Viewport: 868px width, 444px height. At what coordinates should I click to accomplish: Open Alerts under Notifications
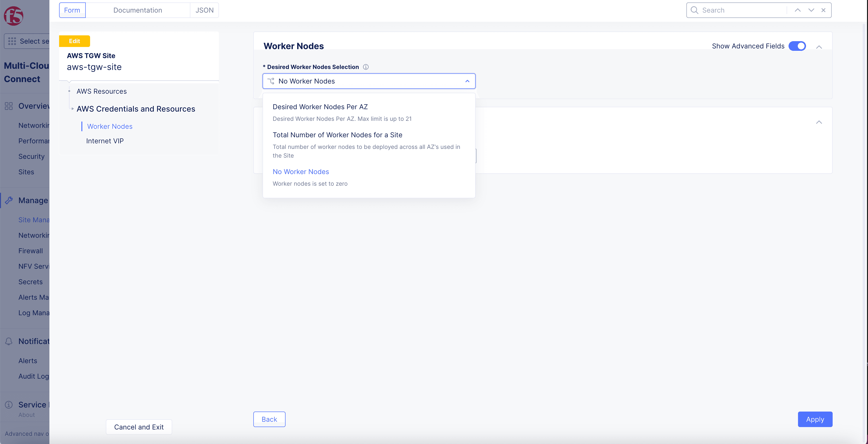coord(28,360)
